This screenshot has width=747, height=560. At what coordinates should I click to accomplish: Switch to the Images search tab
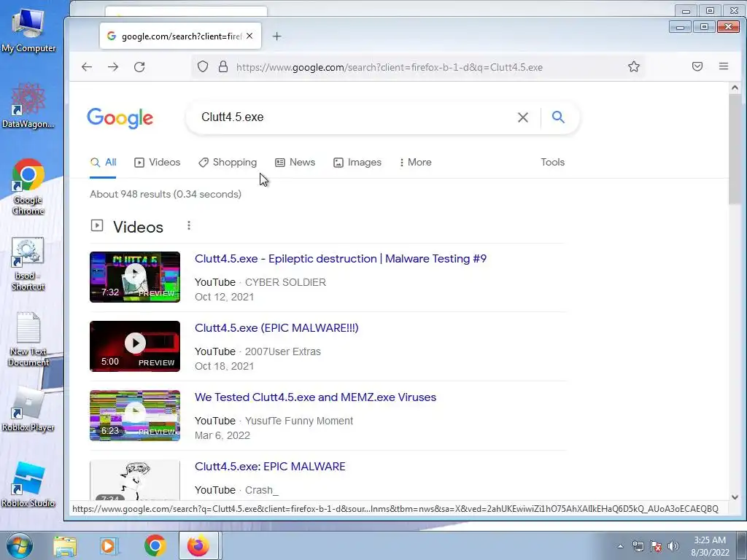tap(357, 163)
